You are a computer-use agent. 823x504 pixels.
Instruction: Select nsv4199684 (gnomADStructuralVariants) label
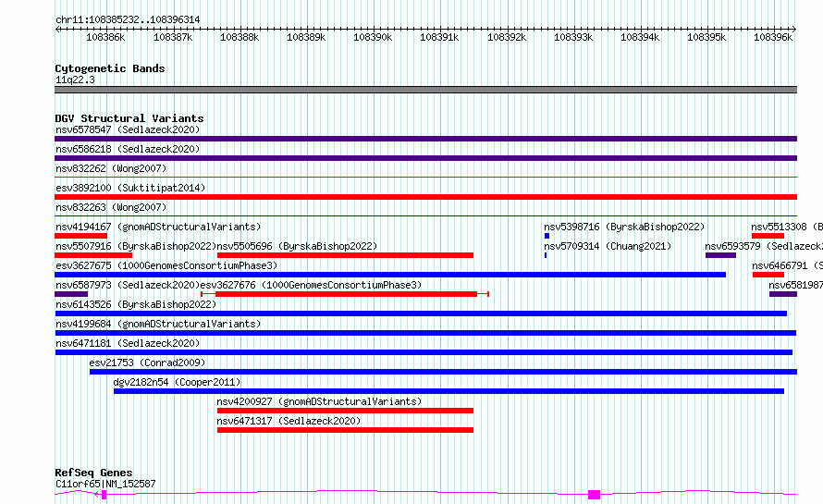pos(158,324)
